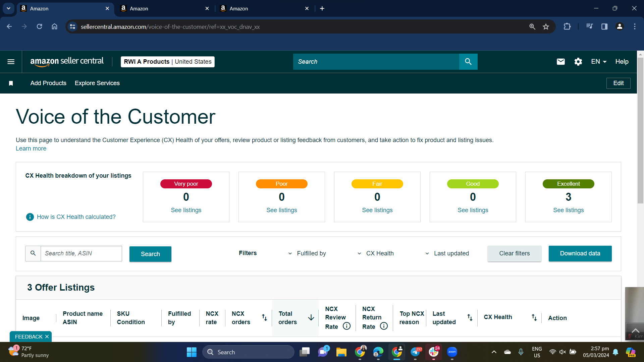See listings under Poor
644x362 pixels.
[x=282, y=210]
